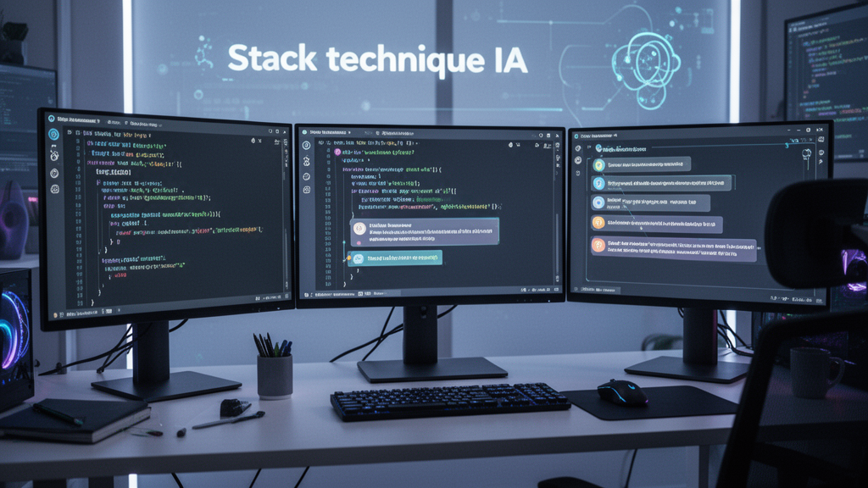Viewport: 868px width, 488px height.
Task: Open the first tab in middle monitor's title bar
Action: (x=330, y=133)
